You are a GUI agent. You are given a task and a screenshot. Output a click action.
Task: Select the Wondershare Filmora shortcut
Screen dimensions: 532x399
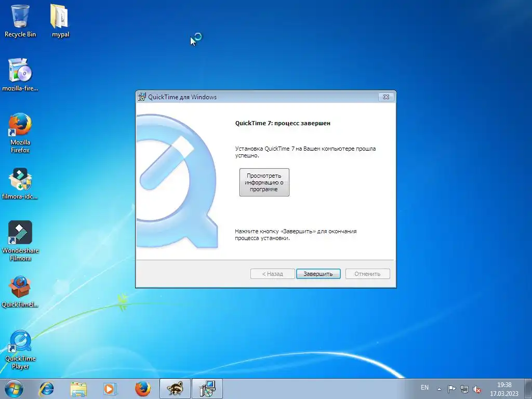pyautogui.click(x=20, y=241)
